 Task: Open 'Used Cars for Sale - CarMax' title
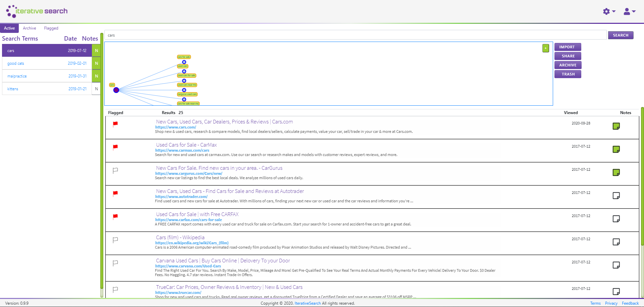186,145
